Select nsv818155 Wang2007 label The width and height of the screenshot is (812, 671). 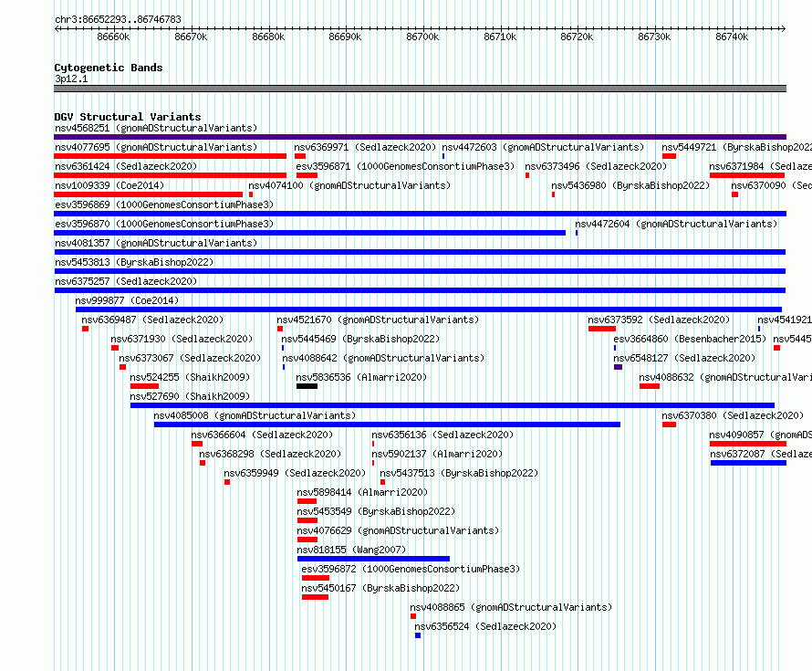tap(352, 550)
